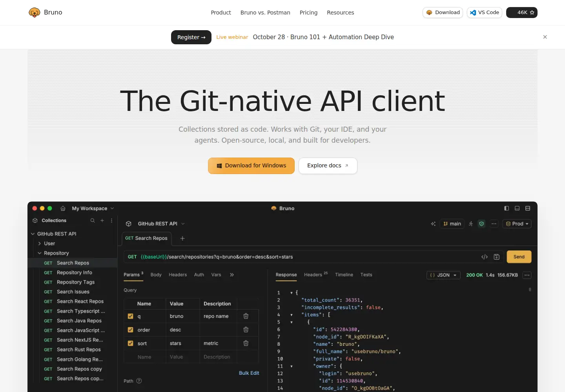The height and width of the screenshot is (392, 565).
Task: Dismiss the live webinar banner
Action: (545, 37)
